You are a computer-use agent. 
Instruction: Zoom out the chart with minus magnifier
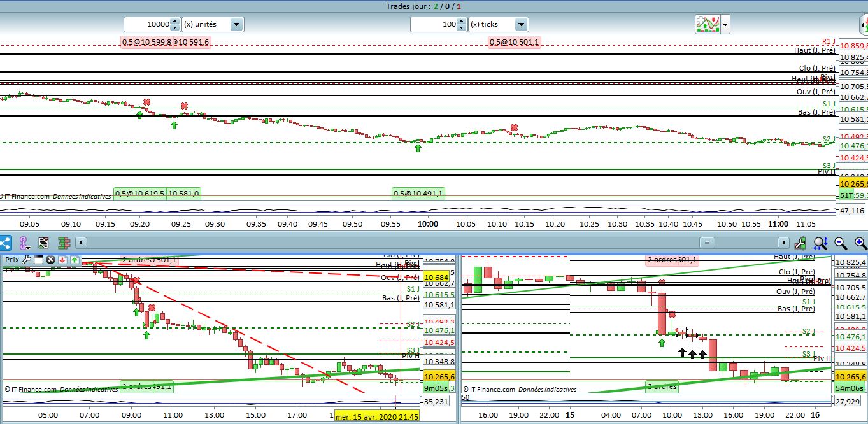click(x=841, y=243)
